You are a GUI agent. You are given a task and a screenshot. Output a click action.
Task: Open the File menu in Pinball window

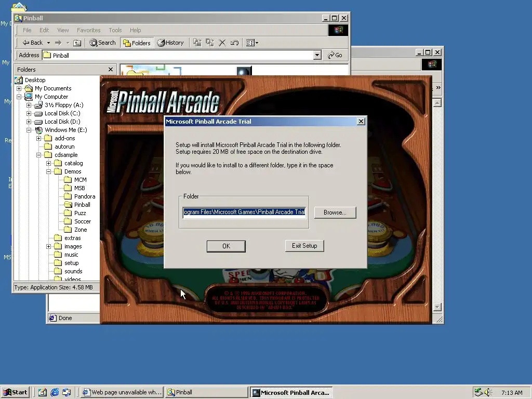tap(27, 30)
